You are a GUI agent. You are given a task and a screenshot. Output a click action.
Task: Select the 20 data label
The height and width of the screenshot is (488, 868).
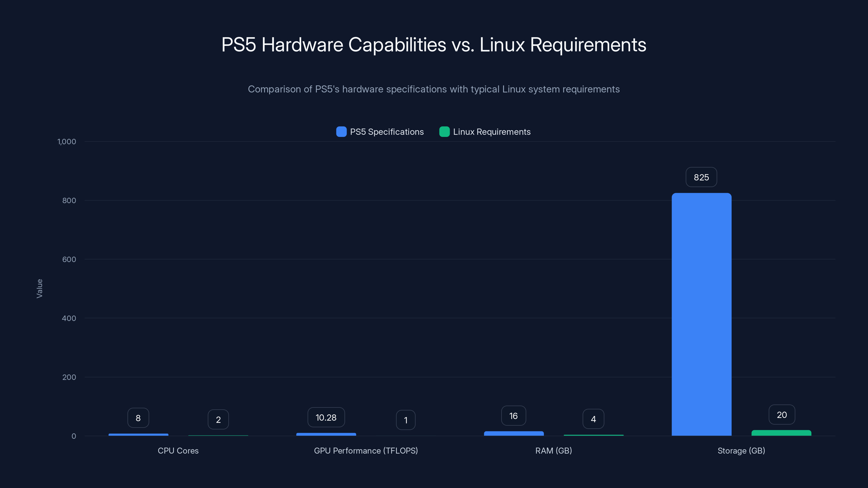(x=782, y=415)
